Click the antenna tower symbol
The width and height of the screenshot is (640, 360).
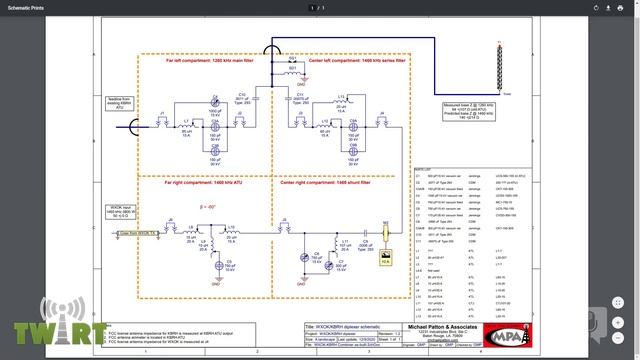499,67
